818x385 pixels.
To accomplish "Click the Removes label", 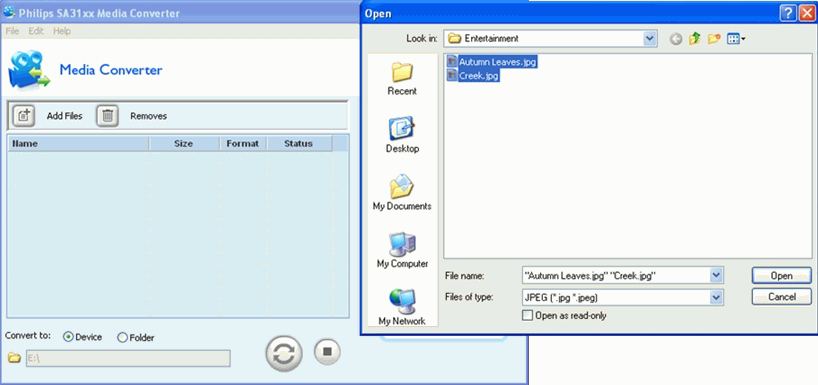I will (x=149, y=116).
